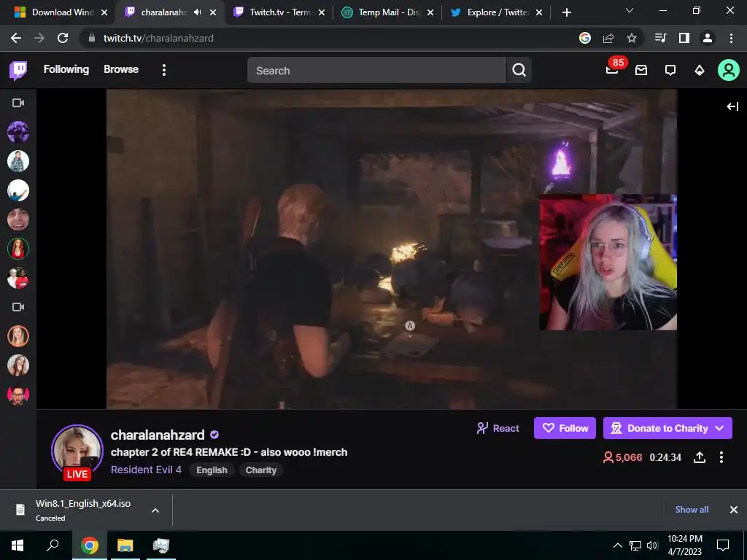747x560 pixels.
Task: Go to the Following tab
Action: click(x=66, y=69)
